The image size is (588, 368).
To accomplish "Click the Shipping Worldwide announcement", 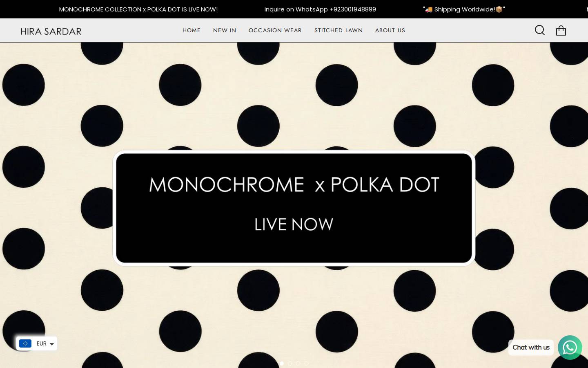I will point(464,9).
